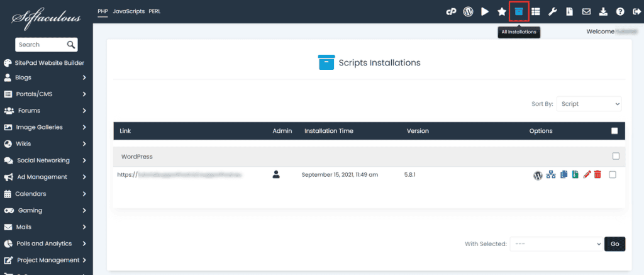Switch to the JavaScripts tab
Image resolution: width=644 pixels, height=275 pixels.
point(128,11)
